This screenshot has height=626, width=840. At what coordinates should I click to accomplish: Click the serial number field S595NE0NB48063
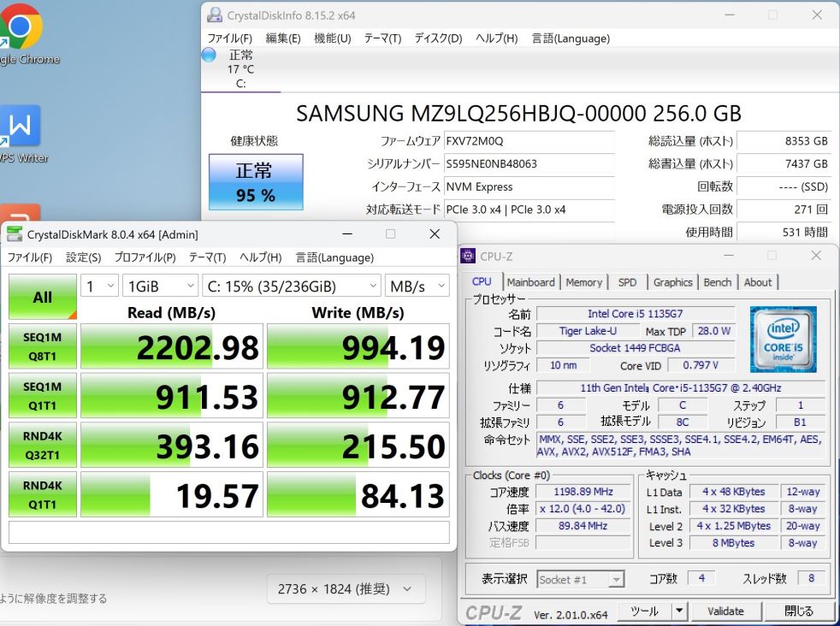point(529,164)
